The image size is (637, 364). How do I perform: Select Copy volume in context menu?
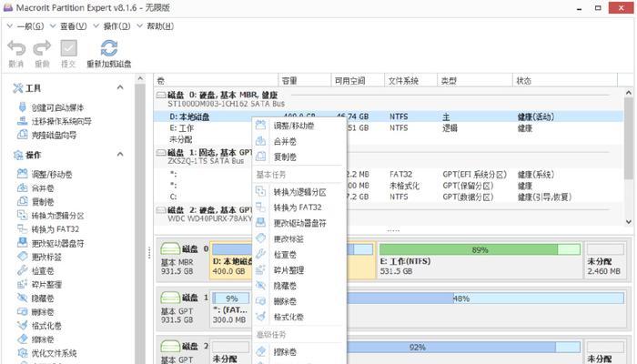point(299,157)
